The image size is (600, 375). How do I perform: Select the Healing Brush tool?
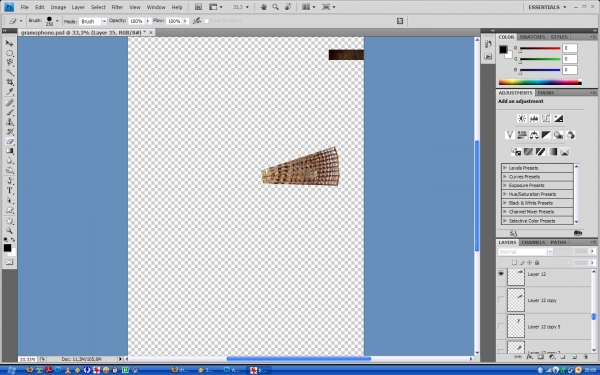click(9, 103)
